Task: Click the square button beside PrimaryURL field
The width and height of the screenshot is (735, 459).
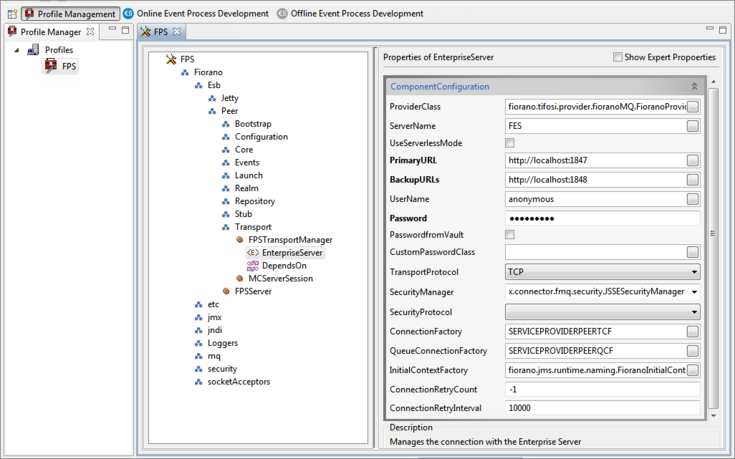Action: 692,160
